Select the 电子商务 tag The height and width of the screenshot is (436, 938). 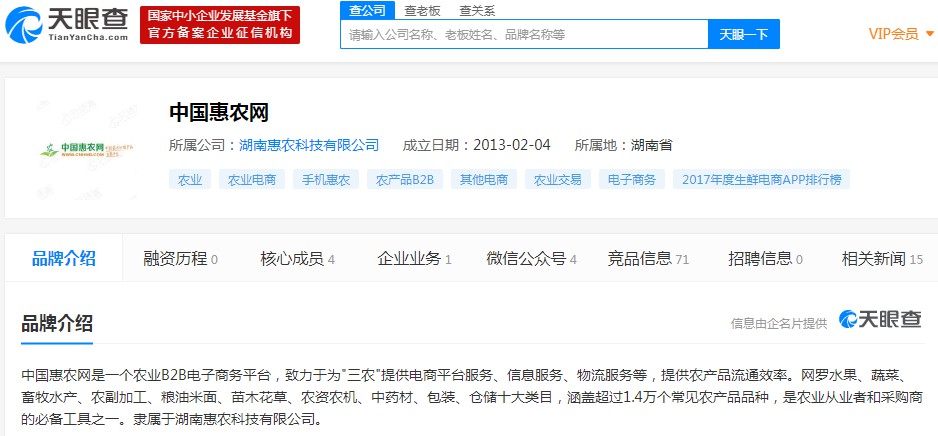[632, 179]
